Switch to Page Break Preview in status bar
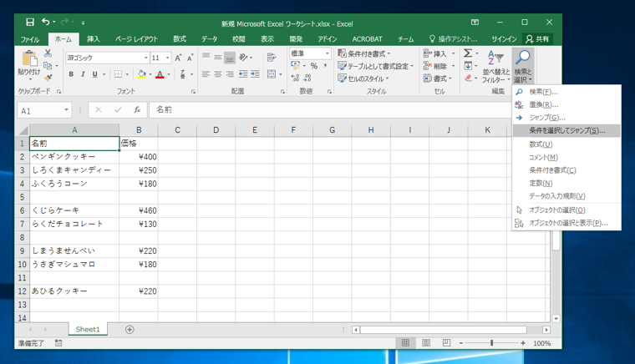This screenshot has height=364, width=635. point(446,343)
